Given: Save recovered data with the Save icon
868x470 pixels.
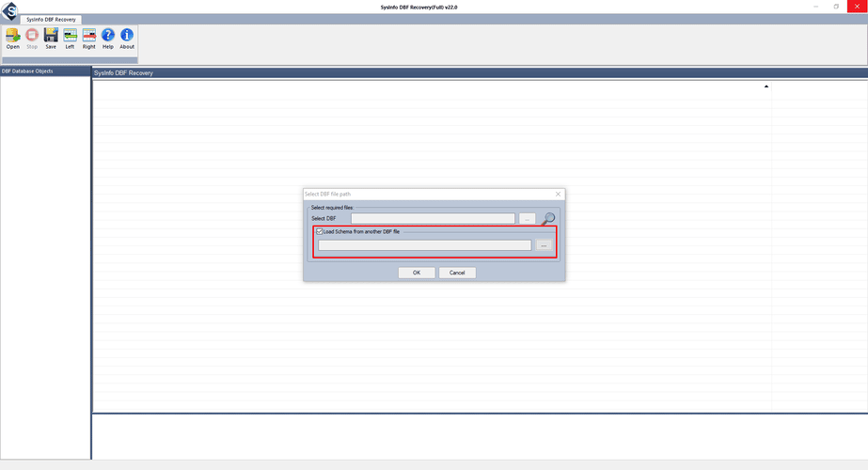Looking at the screenshot, I should [51, 39].
